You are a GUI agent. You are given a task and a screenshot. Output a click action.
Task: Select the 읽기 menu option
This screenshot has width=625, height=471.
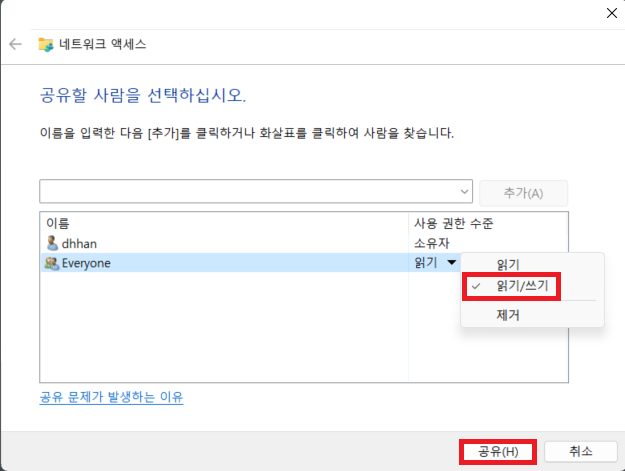(x=508, y=264)
